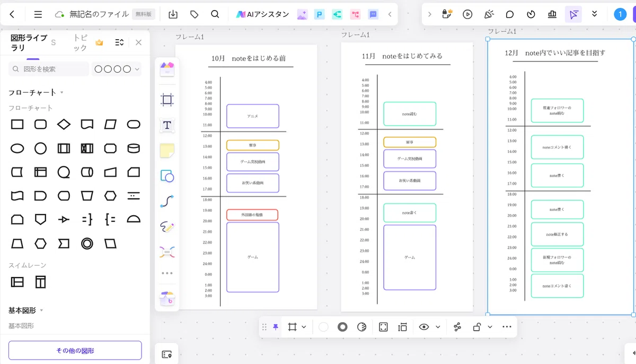636x364 pixels.
Task: Open the hamburger main menu
Action: coord(38,14)
